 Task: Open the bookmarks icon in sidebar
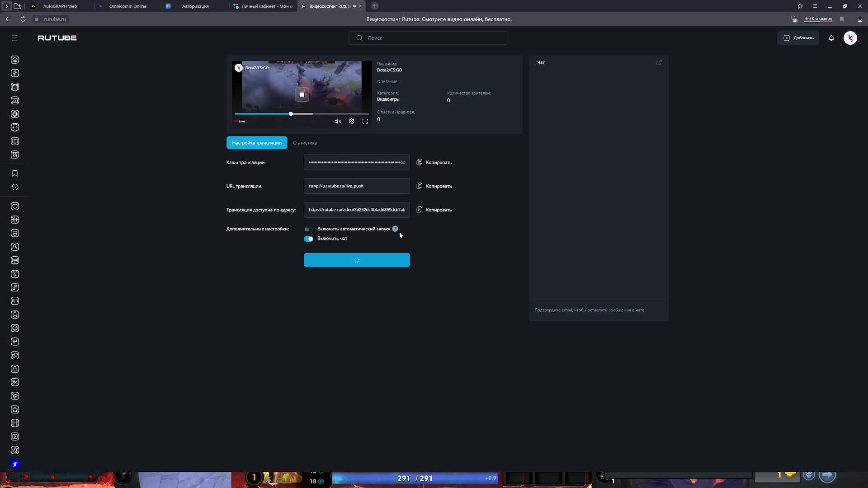[x=15, y=174]
